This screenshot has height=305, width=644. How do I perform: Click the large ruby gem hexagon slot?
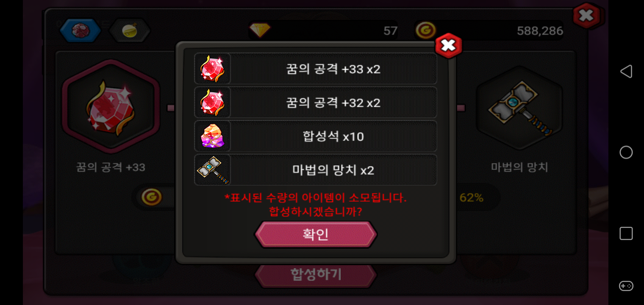coord(111,106)
